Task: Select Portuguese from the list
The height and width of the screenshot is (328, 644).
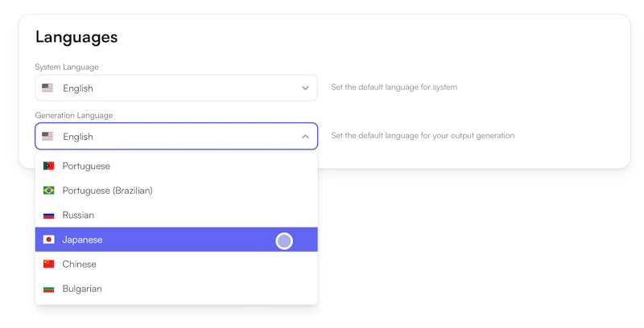Action: pyautogui.click(x=86, y=166)
